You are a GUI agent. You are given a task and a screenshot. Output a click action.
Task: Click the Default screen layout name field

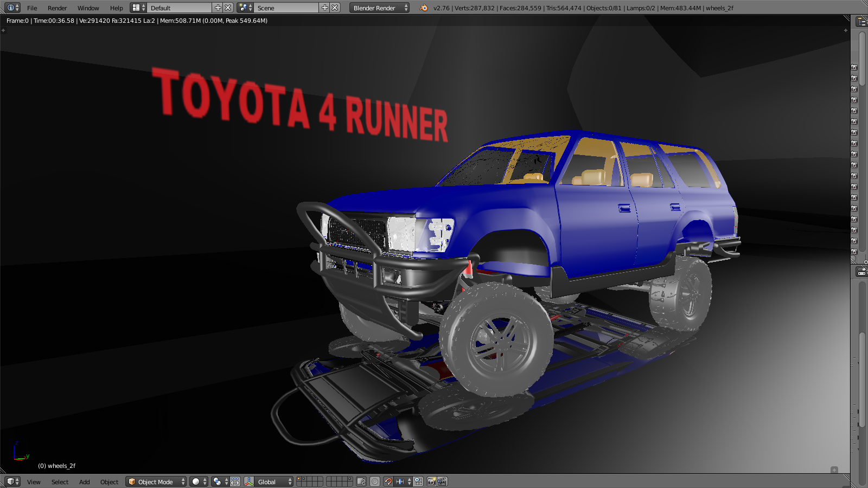179,8
